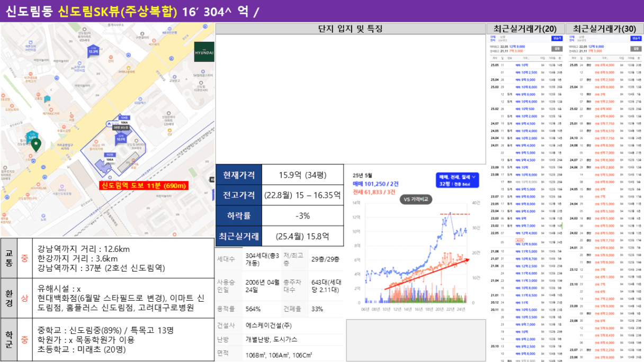This screenshot has height=362, width=644.
Task: Click the 강남역까지 거리 : 12.6km line
Action: tap(84, 249)
